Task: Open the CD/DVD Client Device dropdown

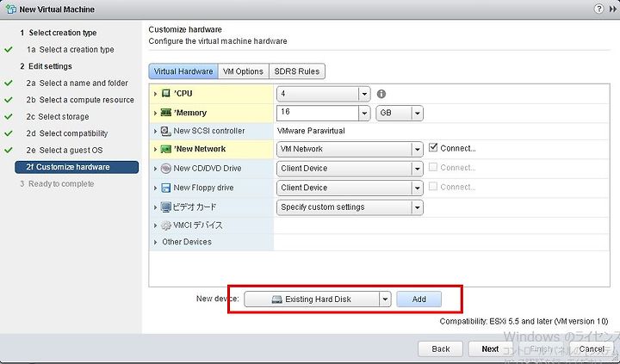Action: click(417, 169)
